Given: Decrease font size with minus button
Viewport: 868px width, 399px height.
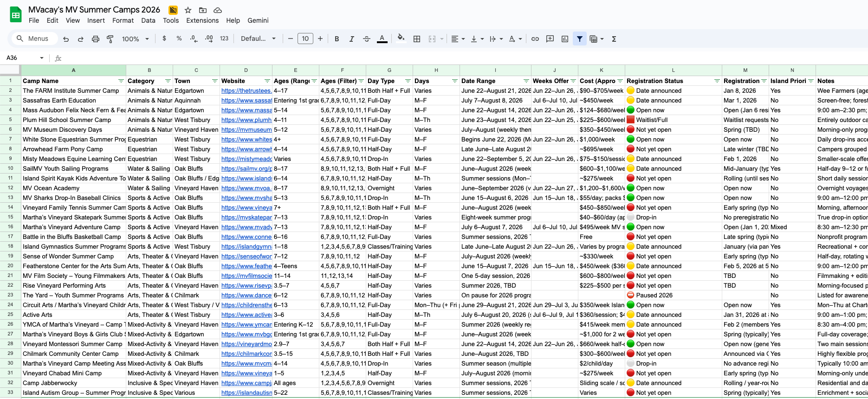Looking at the screenshot, I should coord(291,39).
